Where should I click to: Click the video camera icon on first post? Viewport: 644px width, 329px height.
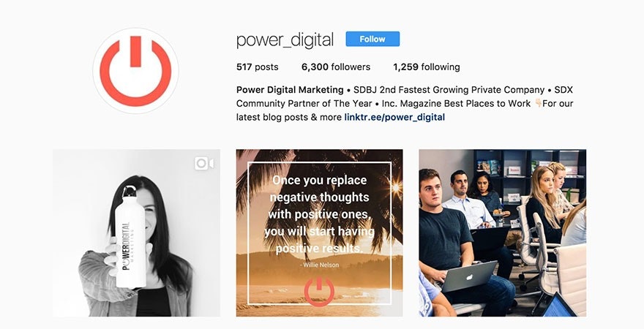point(204,163)
